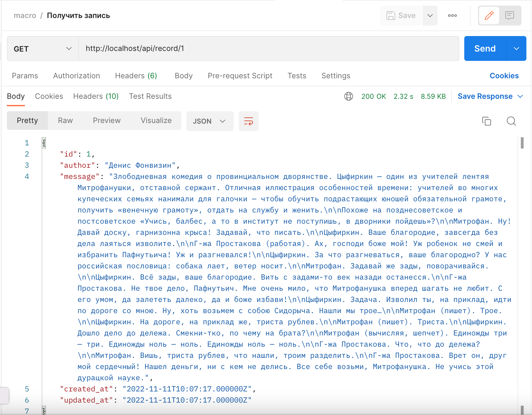
Task: Open the Cookies link
Action: 504,75
